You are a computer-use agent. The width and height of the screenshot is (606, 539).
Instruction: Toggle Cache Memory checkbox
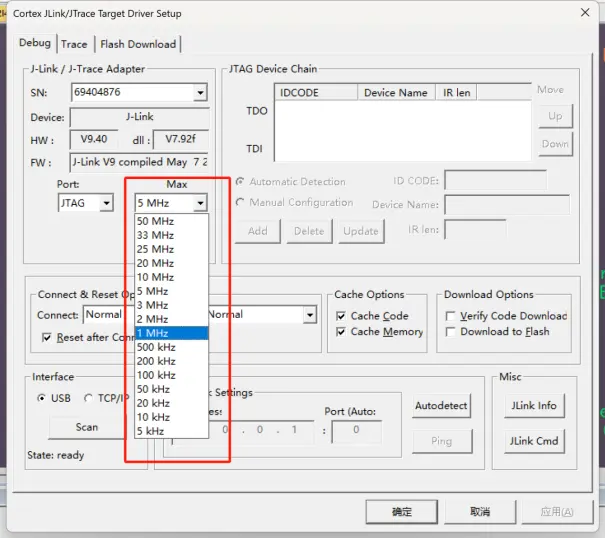pyautogui.click(x=341, y=332)
